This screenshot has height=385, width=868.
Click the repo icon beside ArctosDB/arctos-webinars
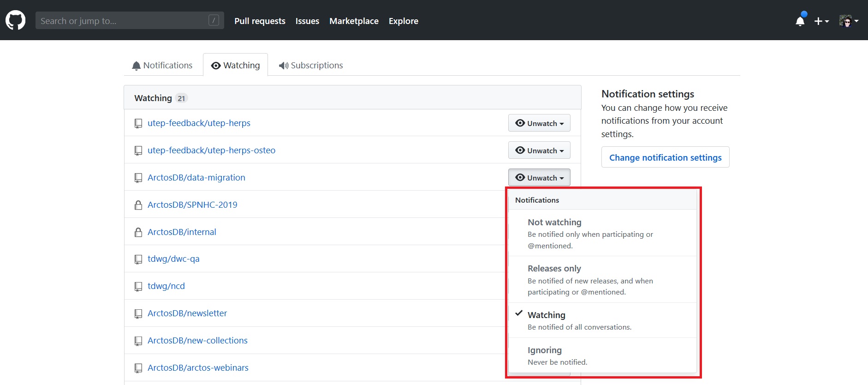(x=138, y=368)
